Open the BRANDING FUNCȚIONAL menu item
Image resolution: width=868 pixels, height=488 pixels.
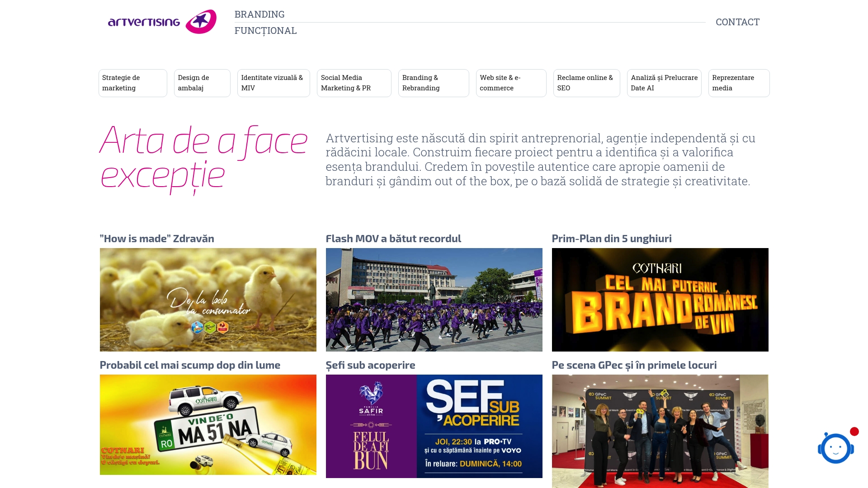pyautogui.click(x=265, y=22)
